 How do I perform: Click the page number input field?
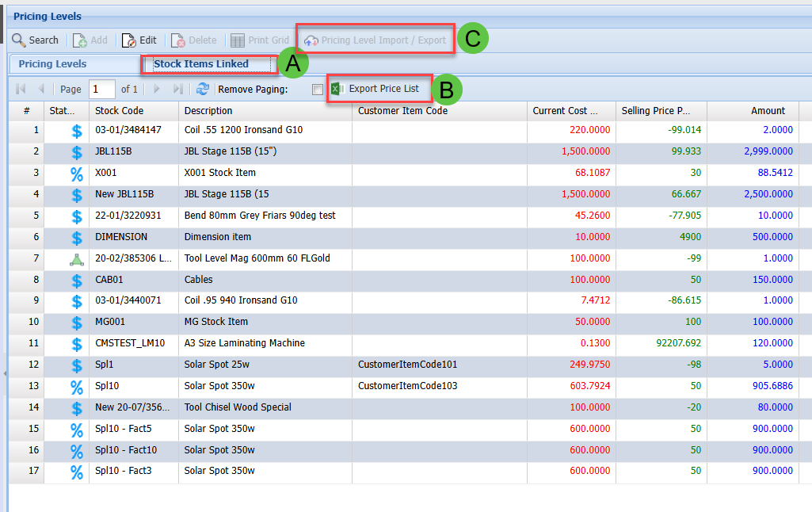[x=101, y=90]
